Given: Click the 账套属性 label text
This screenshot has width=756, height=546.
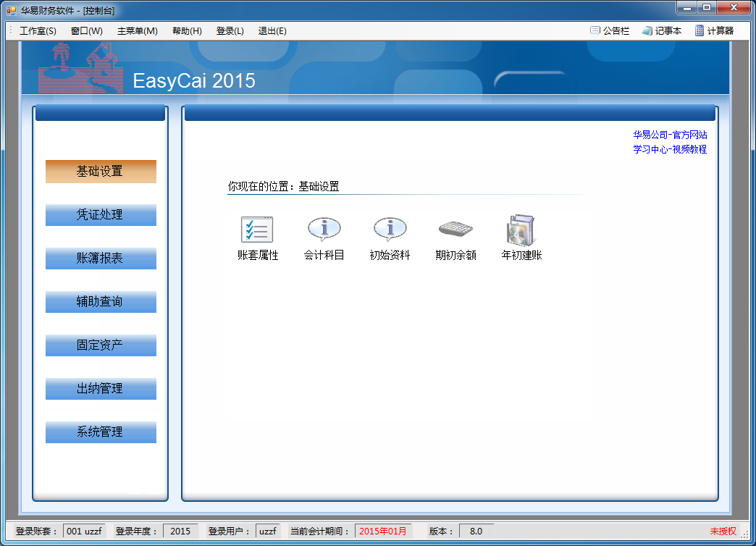Looking at the screenshot, I should pyautogui.click(x=258, y=255).
